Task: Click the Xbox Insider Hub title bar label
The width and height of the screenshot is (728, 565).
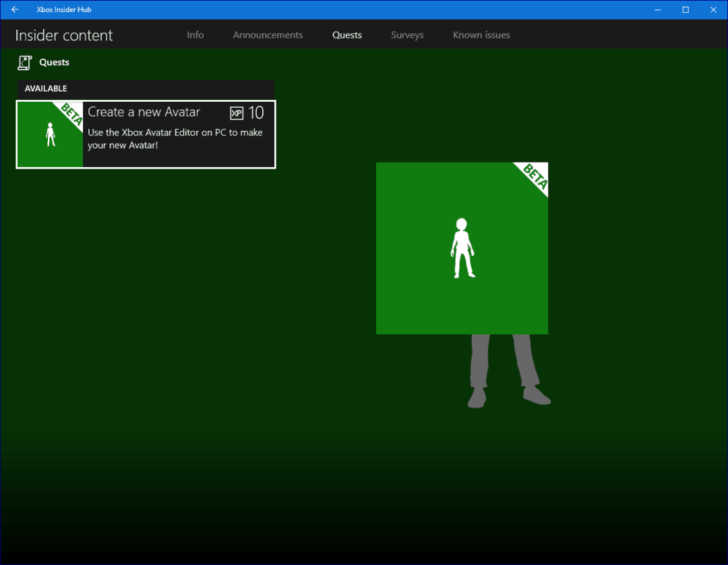Action: [64, 9]
